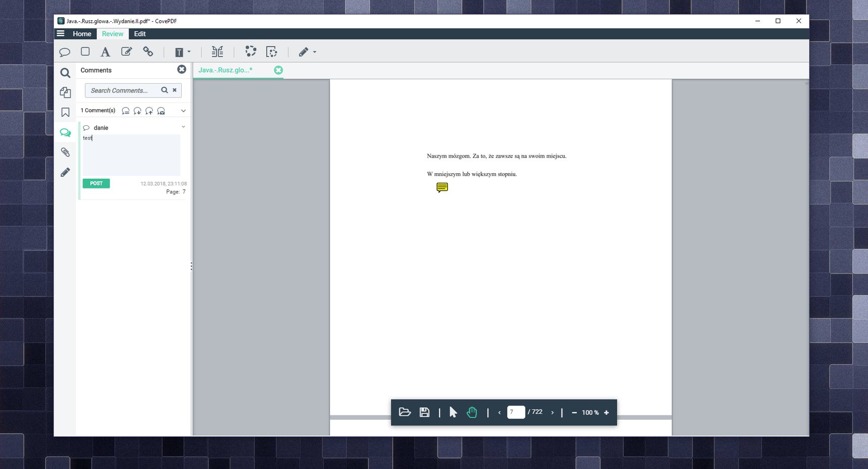The image size is (868, 469).
Task: Open the bookmarks sidebar panel
Action: point(65,112)
